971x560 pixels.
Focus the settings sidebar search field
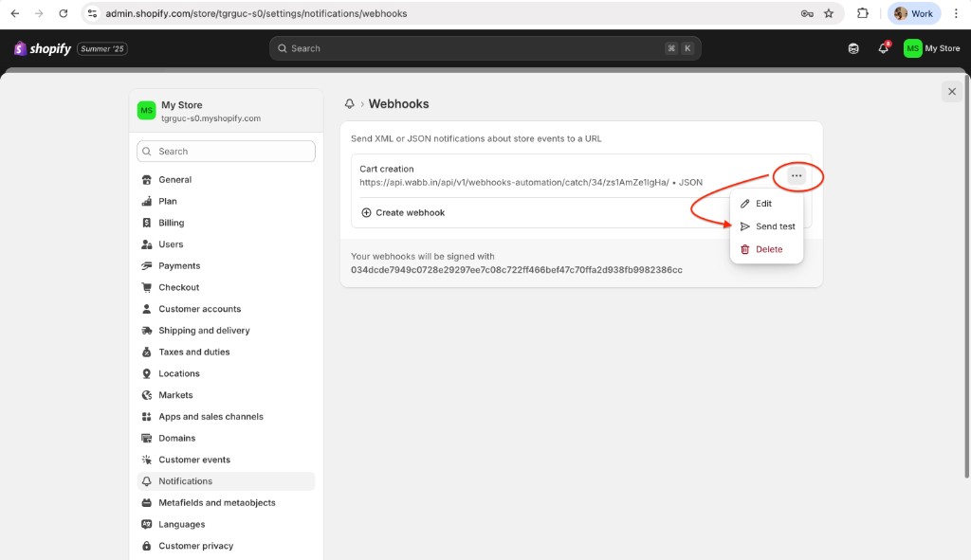tap(226, 151)
